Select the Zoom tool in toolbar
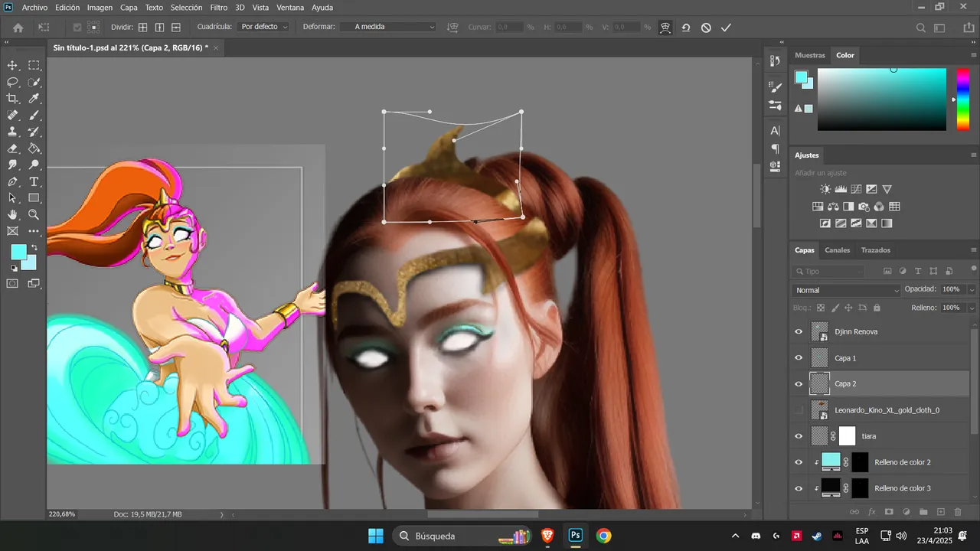The width and height of the screenshot is (980, 551). pos(34,215)
